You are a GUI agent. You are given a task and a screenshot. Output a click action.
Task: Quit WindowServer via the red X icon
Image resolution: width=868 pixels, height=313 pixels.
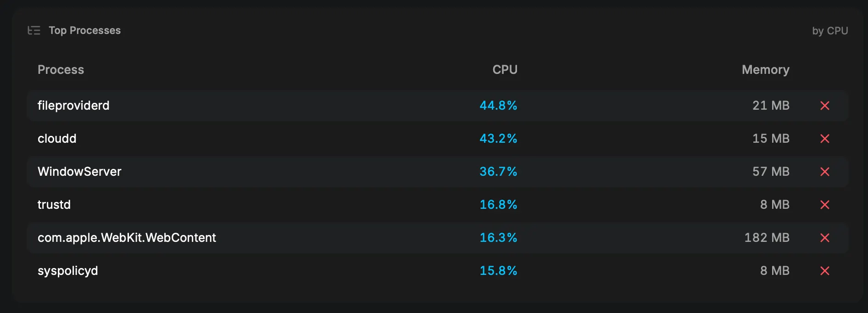(x=824, y=172)
